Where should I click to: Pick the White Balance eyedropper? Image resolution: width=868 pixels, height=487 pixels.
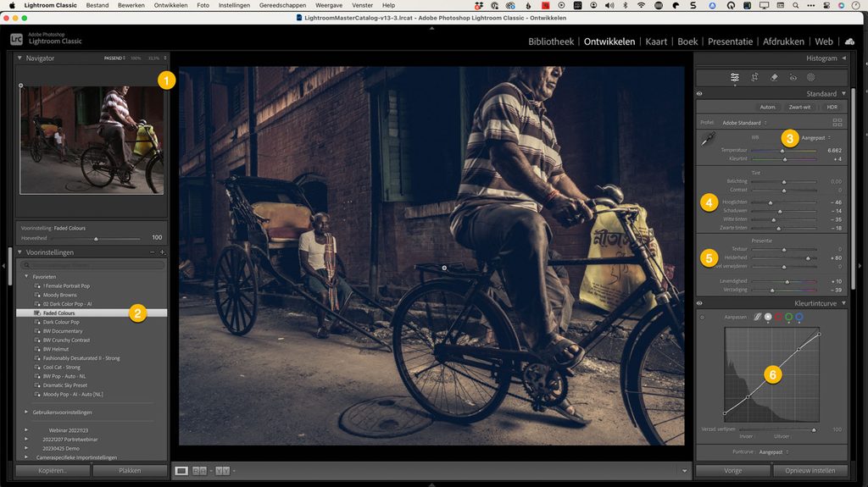(709, 139)
